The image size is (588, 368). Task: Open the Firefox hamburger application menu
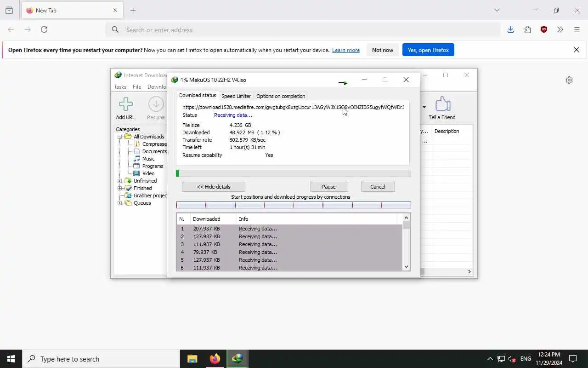(577, 30)
